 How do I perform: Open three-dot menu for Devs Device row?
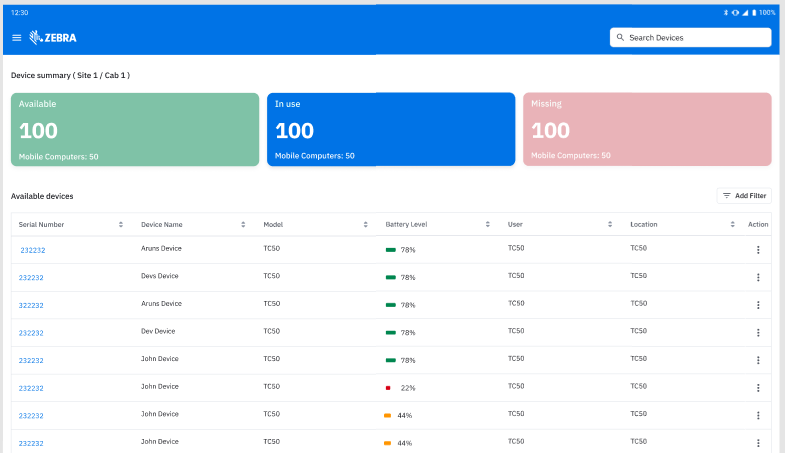[x=757, y=277]
